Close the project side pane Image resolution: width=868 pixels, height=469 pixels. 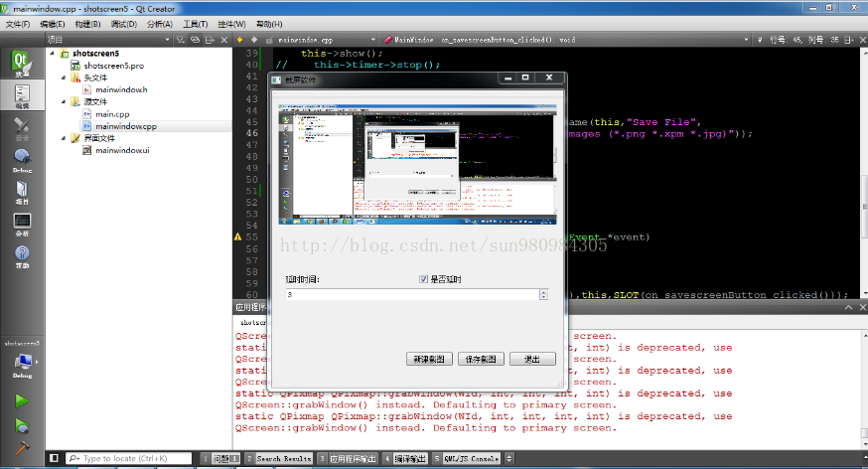point(224,40)
